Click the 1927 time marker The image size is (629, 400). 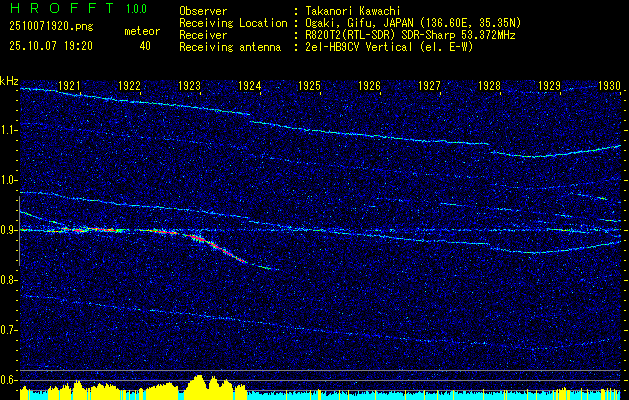(x=430, y=85)
